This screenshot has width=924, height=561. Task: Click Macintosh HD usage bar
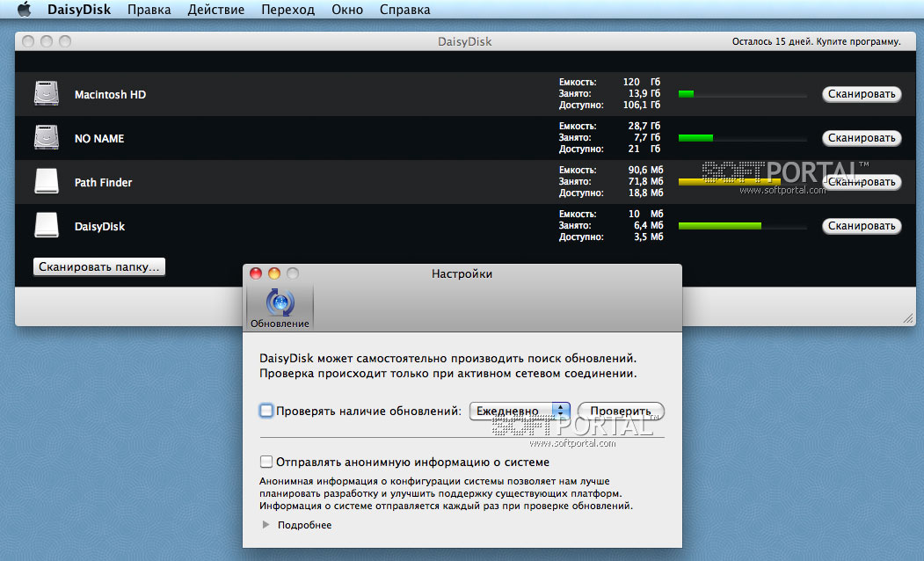(x=743, y=94)
